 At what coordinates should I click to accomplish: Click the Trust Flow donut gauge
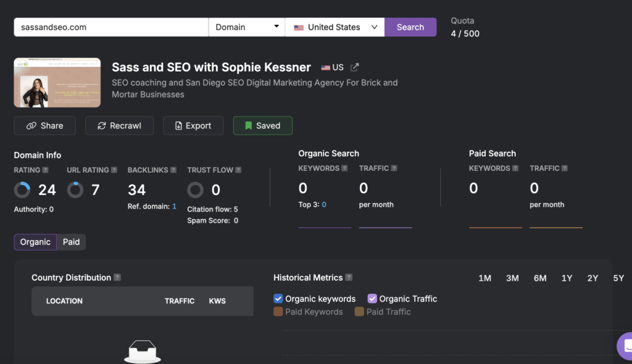(x=195, y=190)
